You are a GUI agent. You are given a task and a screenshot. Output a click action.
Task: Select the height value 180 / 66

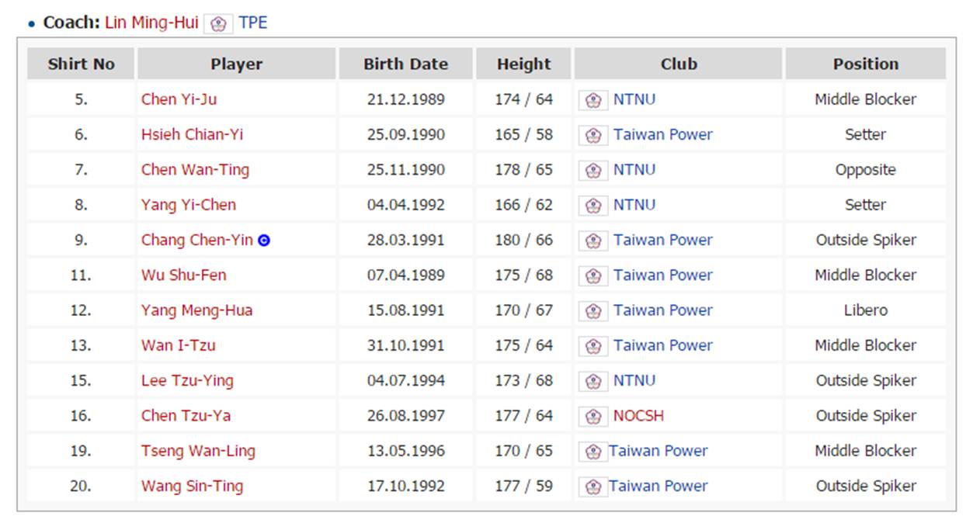click(x=524, y=240)
